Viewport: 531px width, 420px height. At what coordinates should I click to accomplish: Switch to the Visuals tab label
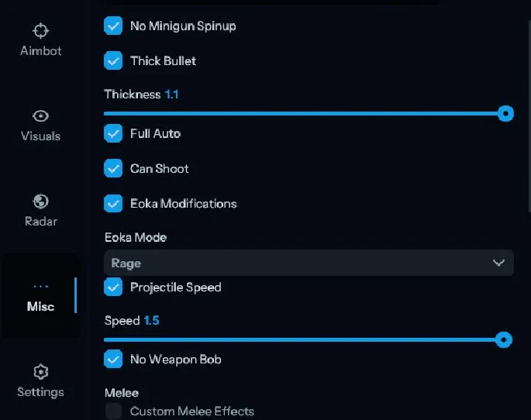(40, 136)
